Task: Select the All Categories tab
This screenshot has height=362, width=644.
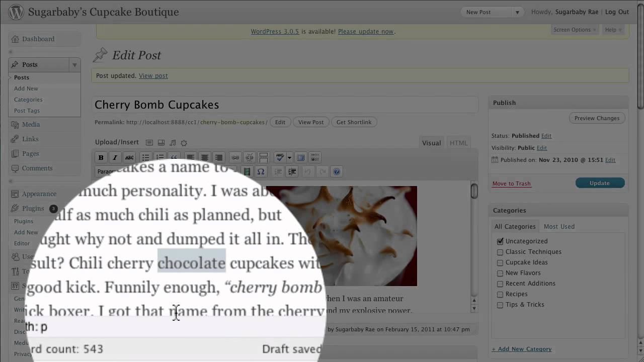Action: tap(515, 226)
